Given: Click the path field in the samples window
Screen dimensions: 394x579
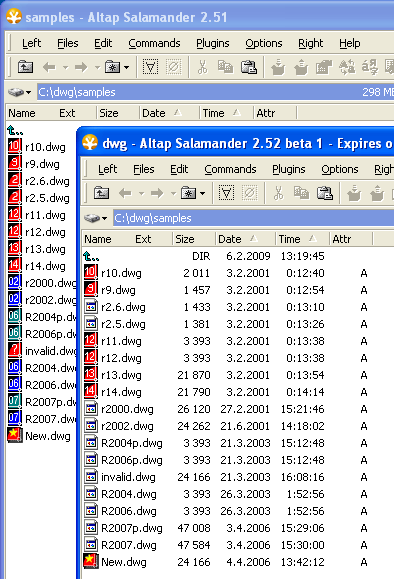Looking at the screenshot, I should [215, 92].
